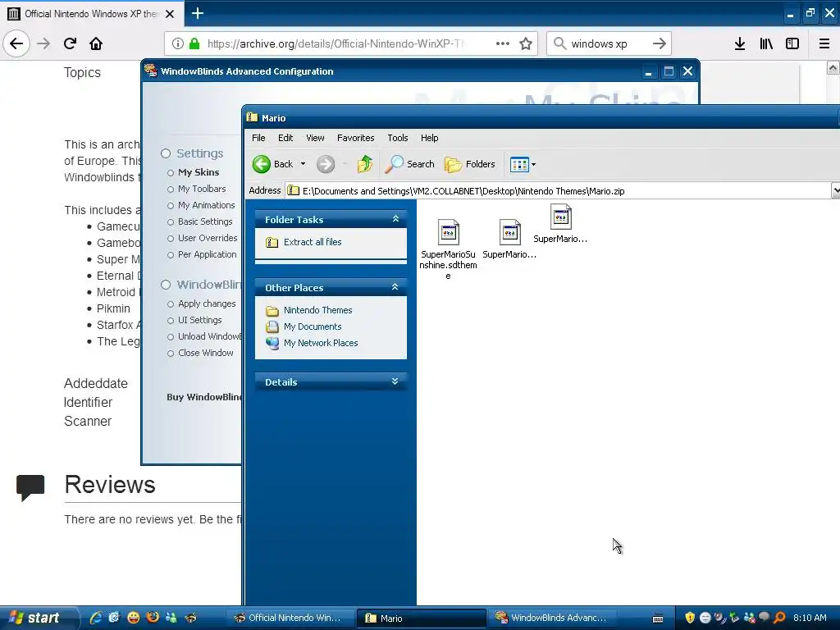Open the Views dropdown arrow
This screenshot has width=840, height=630.
[x=533, y=164]
